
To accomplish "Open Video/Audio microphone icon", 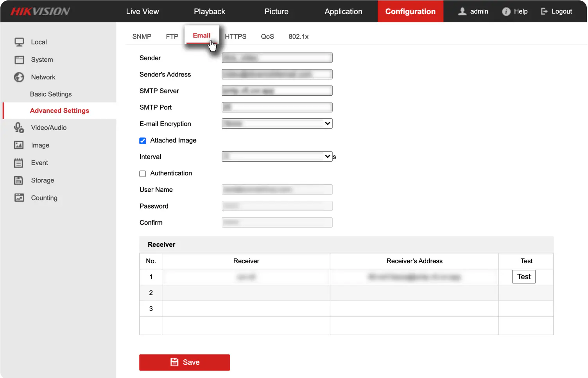I will pos(19,128).
